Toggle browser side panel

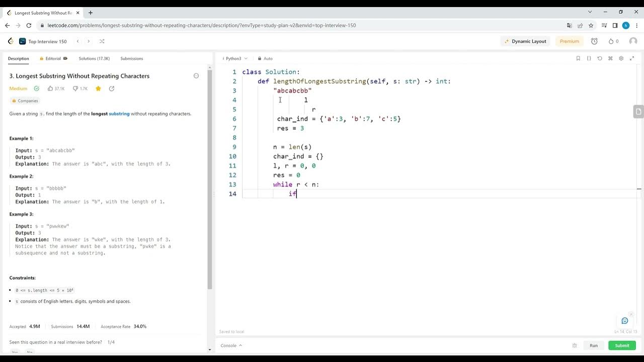tap(615, 25)
